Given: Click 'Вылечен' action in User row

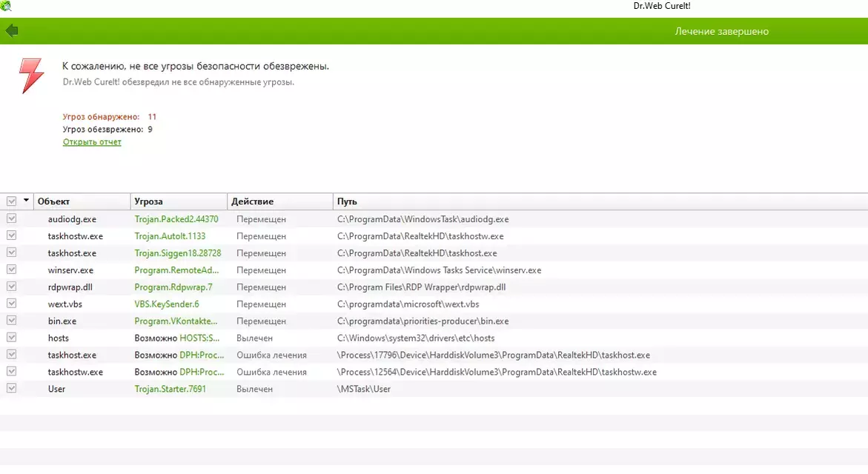Looking at the screenshot, I should tap(255, 389).
